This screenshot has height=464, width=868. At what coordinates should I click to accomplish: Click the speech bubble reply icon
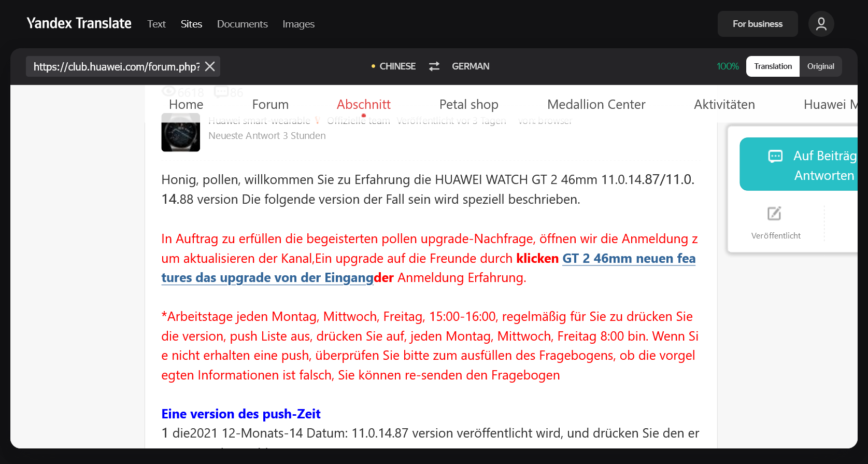(x=775, y=156)
